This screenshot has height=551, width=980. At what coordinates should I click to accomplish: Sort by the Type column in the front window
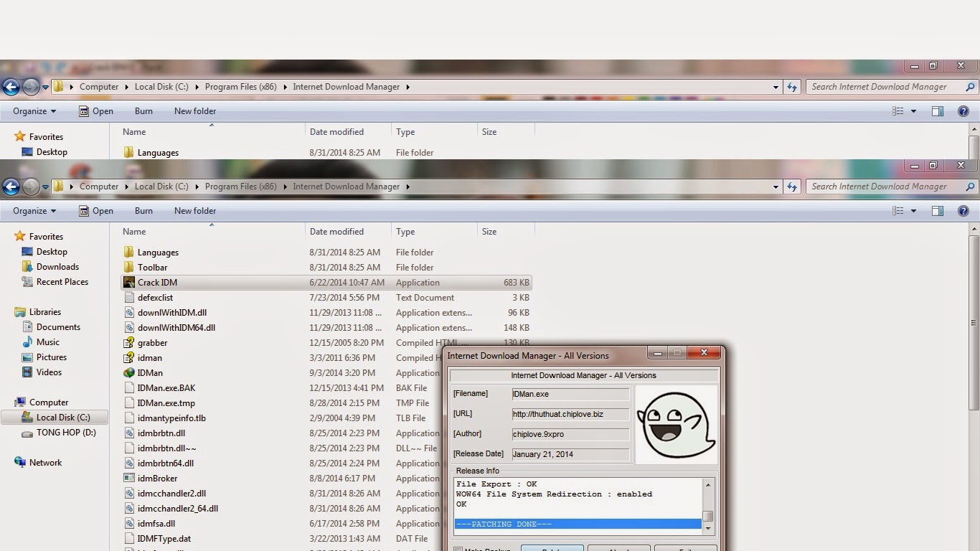434,232
